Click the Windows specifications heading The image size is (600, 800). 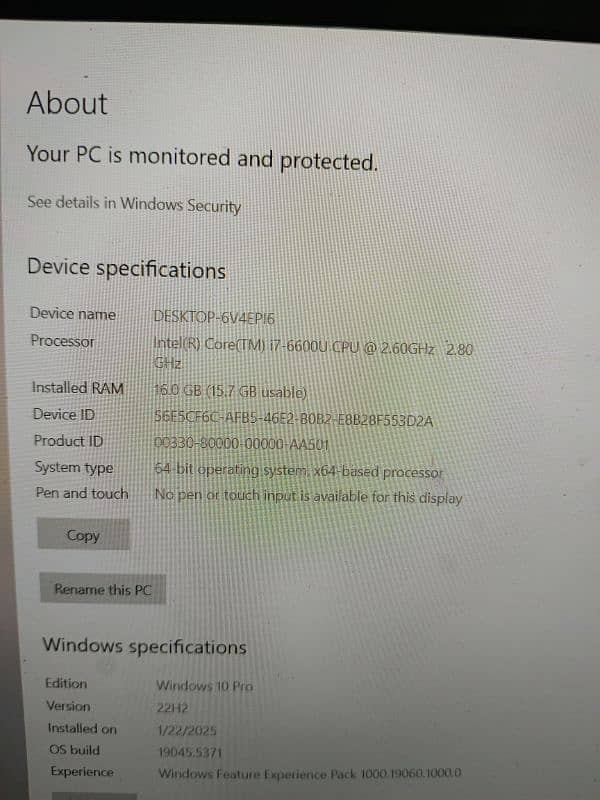click(x=144, y=646)
